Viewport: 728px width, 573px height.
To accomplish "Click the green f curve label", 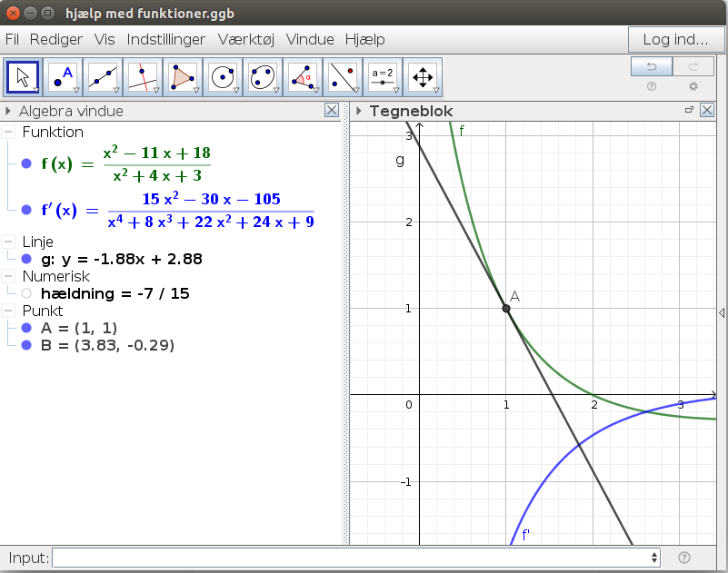I will pos(462,131).
